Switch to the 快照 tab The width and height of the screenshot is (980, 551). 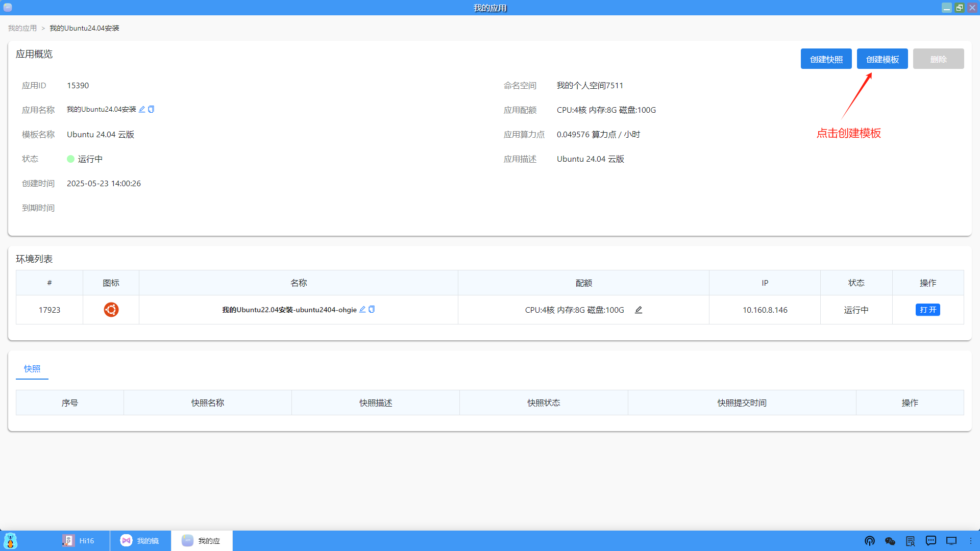click(x=32, y=368)
